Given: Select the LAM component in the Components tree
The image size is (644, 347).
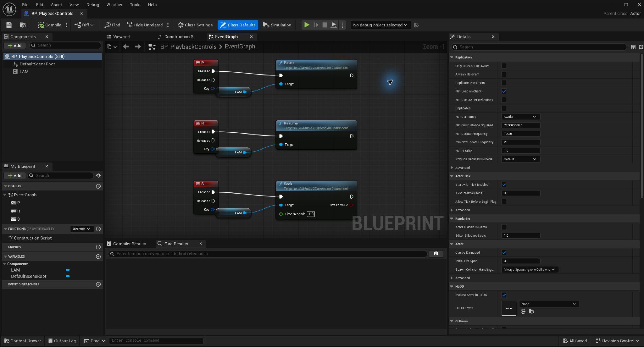Looking at the screenshot, I should point(24,71).
